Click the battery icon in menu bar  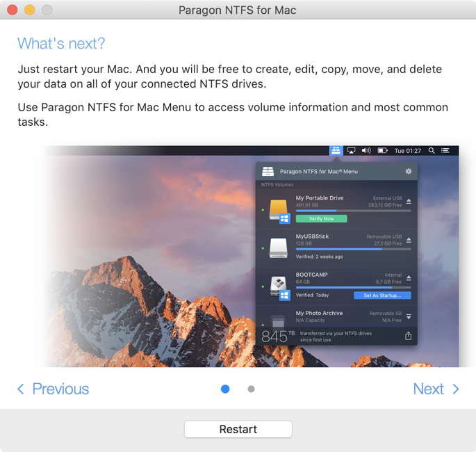[382, 151]
